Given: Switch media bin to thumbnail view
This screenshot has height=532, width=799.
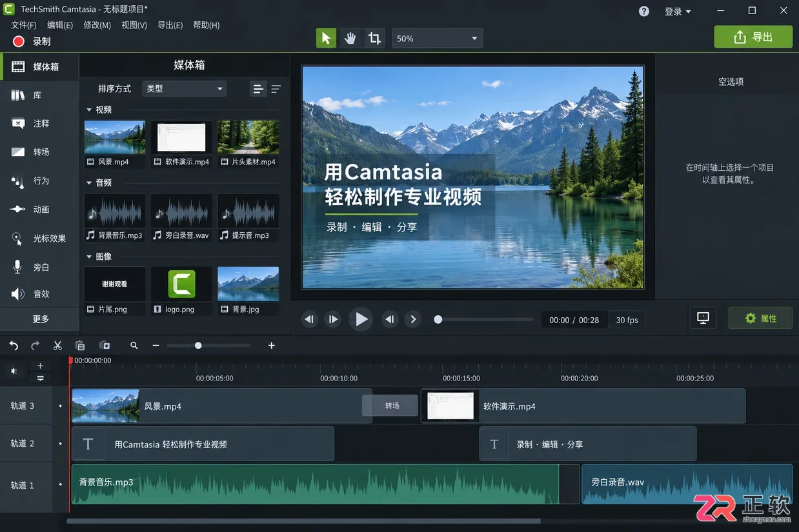Looking at the screenshot, I should click(258, 89).
